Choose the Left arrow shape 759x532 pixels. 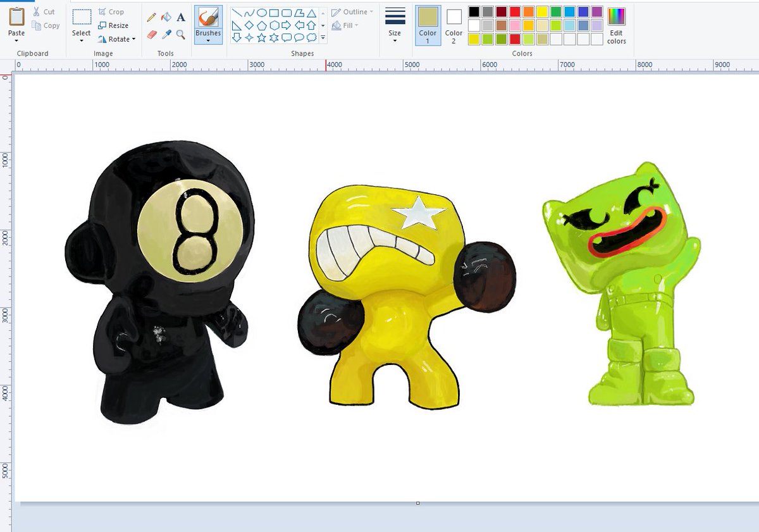299,25
